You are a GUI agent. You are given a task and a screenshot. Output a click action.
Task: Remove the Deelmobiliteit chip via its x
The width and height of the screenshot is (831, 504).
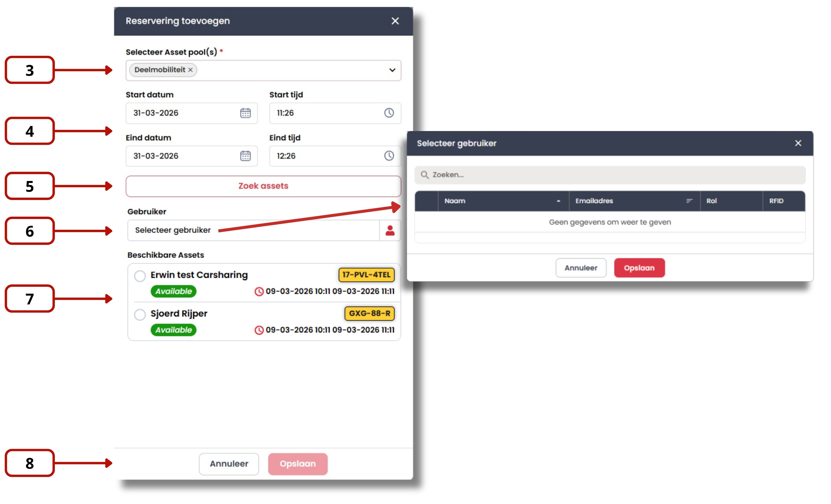[x=191, y=70]
